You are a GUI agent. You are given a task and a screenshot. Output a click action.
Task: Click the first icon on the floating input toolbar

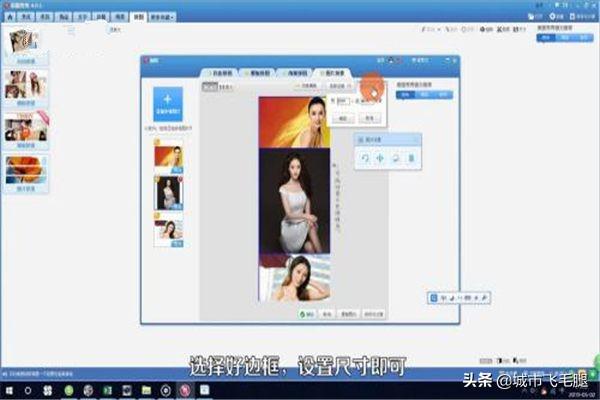tap(434, 297)
